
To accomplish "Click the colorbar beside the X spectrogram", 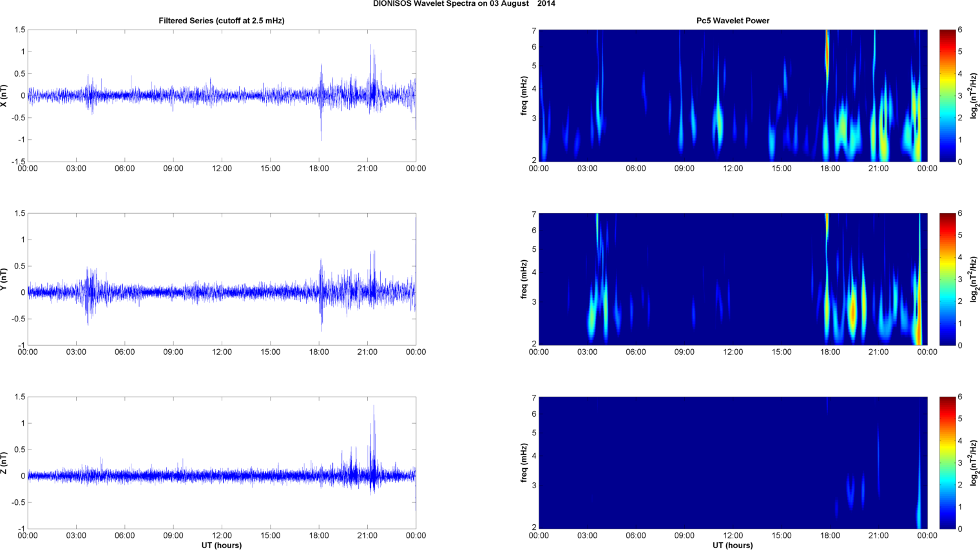I will 947,96.
